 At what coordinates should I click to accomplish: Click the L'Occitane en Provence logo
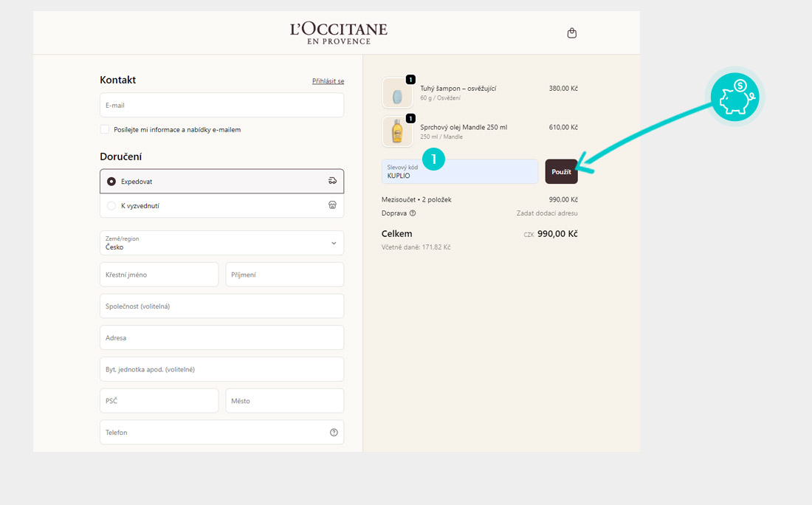click(x=338, y=32)
